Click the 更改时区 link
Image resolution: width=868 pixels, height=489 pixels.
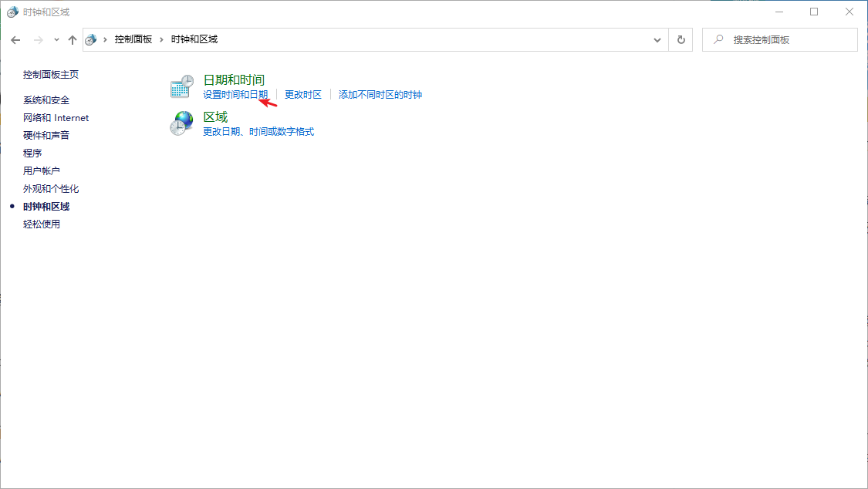click(x=304, y=94)
